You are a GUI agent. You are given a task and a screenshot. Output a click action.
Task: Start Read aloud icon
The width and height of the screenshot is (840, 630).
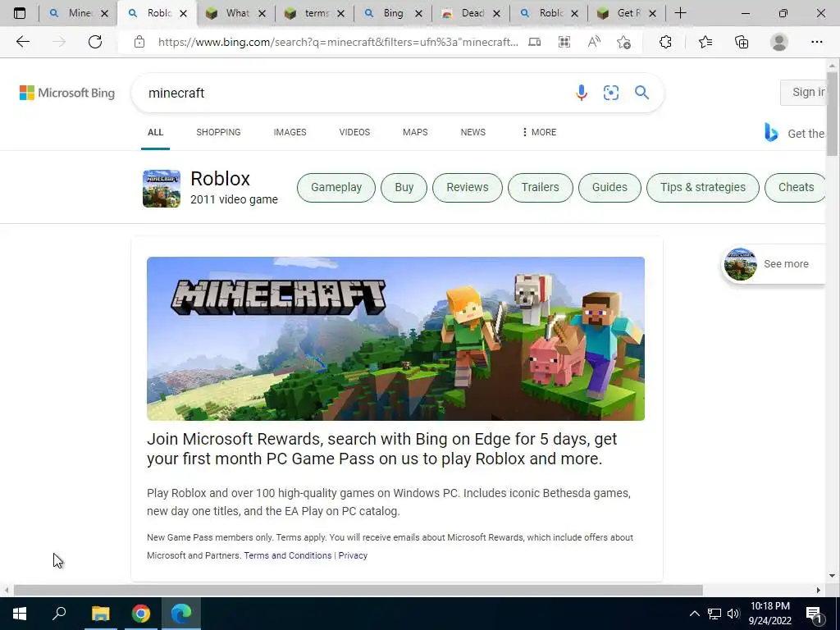coord(594,42)
